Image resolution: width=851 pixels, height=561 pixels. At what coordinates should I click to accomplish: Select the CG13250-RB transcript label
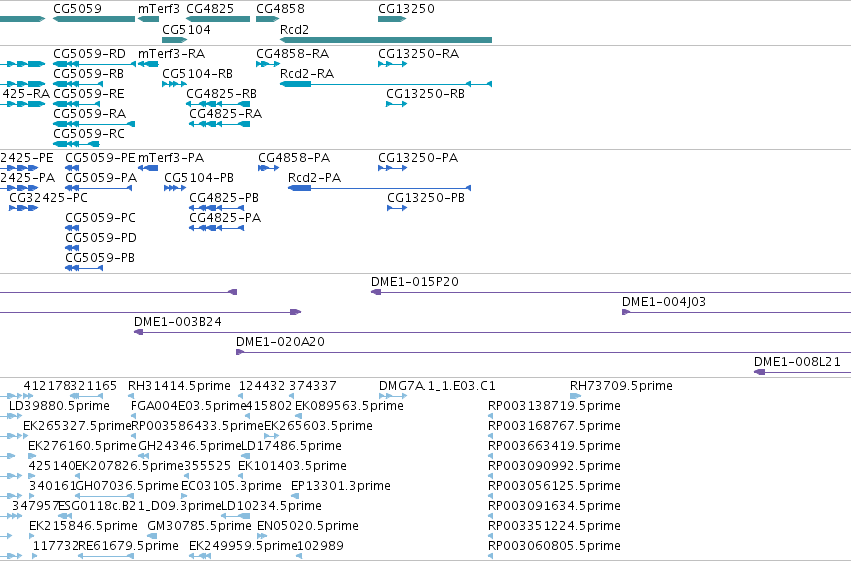tap(426, 94)
